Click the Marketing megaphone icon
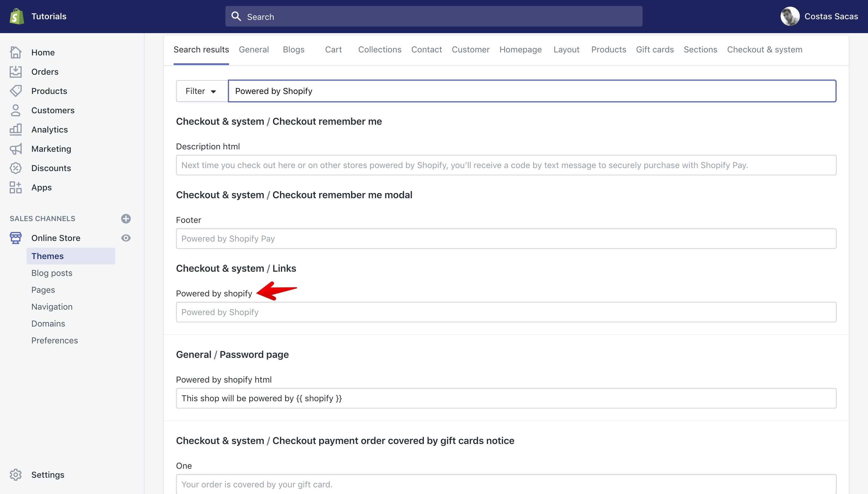The height and width of the screenshot is (494, 868). (x=16, y=149)
